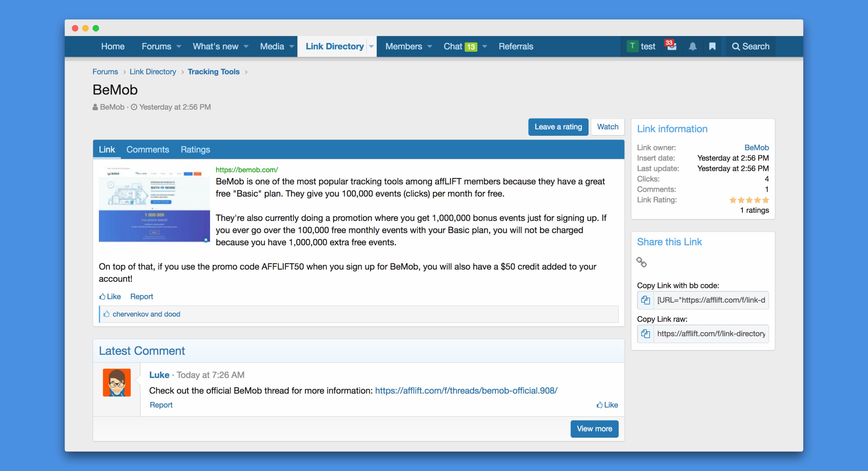The width and height of the screenshot is (868, 471).
Task: Click the BeMob author name under title
Action: [x=112, y=107]
